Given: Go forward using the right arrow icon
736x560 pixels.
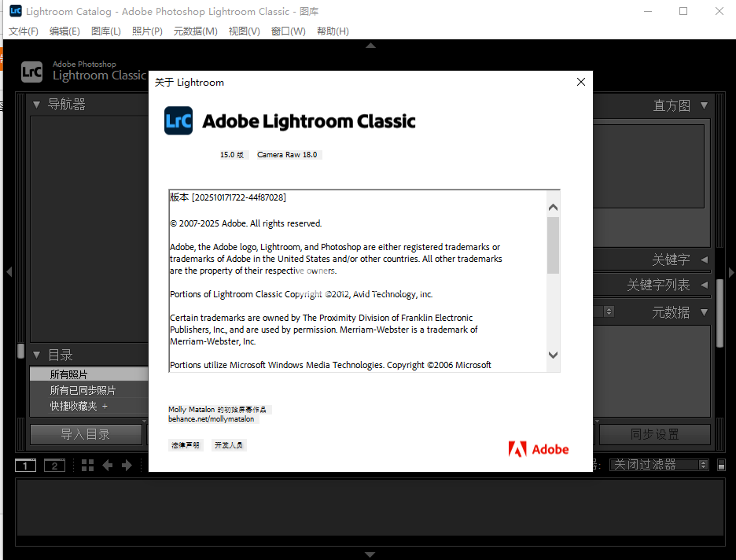Looking at the screenshot, I should pos(126,466).
